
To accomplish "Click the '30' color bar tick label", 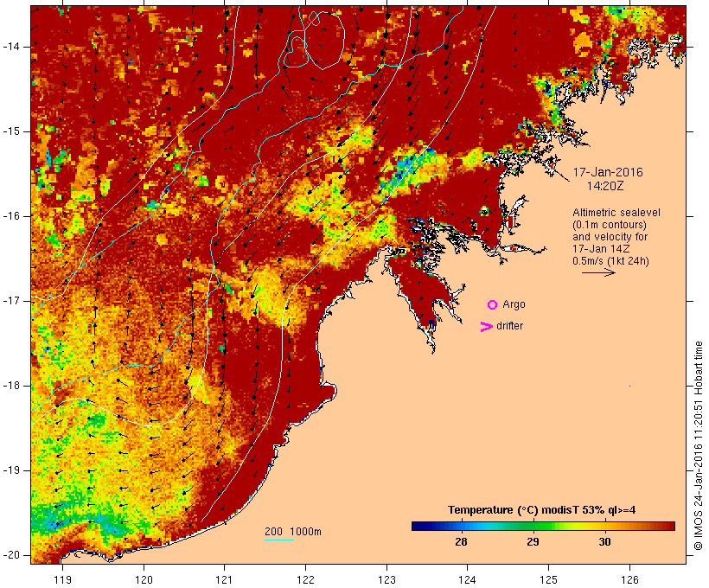I will pyautogui.click(x=604, y=542).
